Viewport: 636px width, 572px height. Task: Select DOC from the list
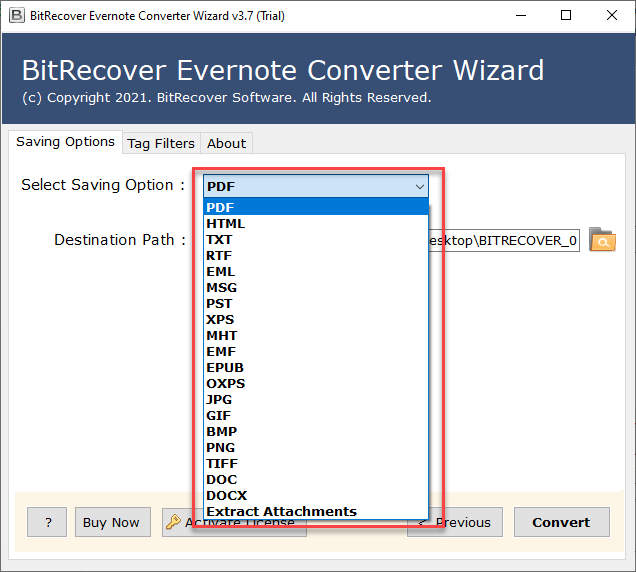(316, 480)
